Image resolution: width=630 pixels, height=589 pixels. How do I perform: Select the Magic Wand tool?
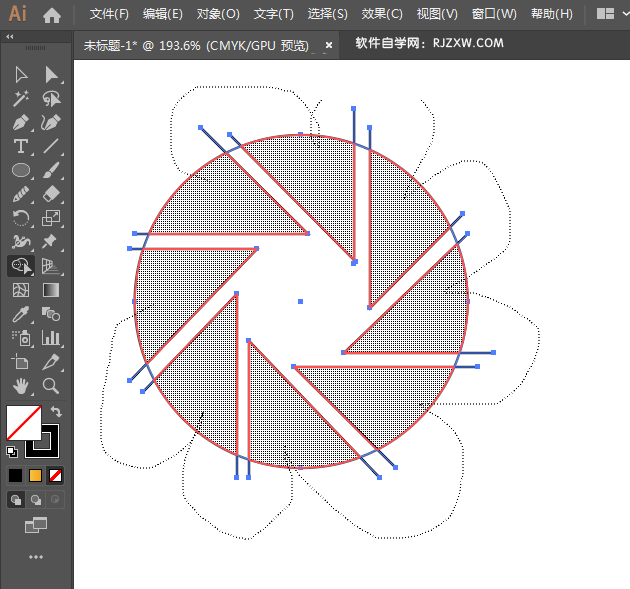[x=21, y=98]
